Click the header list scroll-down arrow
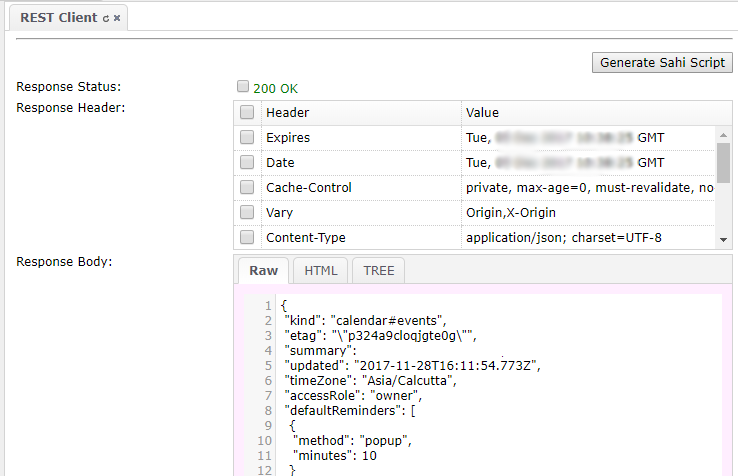Screen dimensions: 738x476 tap(723, 240)
